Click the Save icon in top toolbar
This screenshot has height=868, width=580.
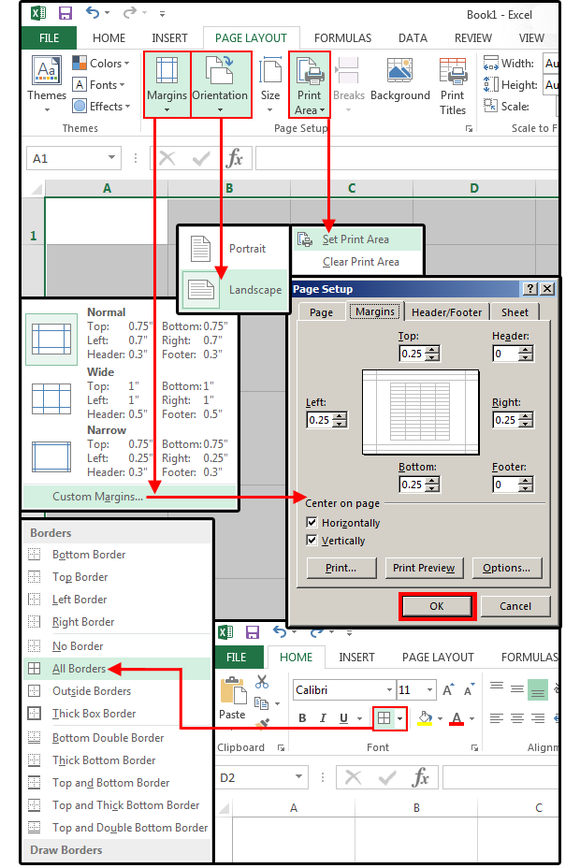click(x=65, y=13)
